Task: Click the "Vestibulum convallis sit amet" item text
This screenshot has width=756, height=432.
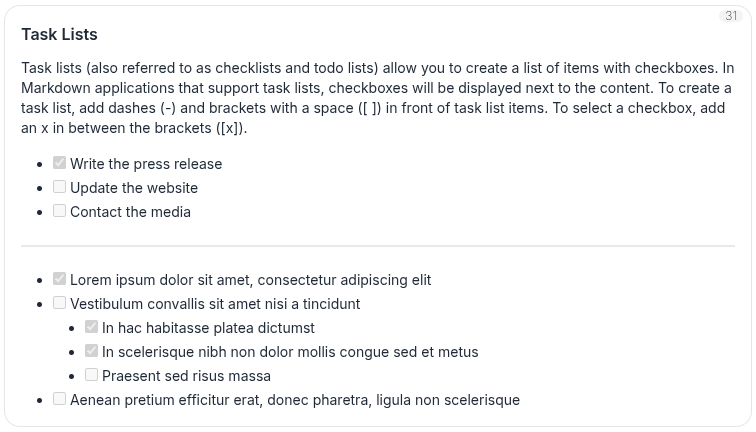Action: point(215,304)
